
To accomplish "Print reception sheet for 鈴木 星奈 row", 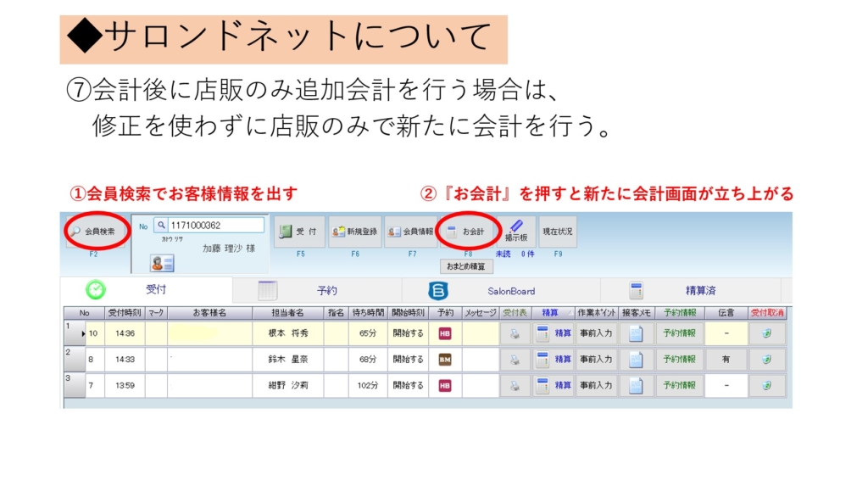I will (515, 360).
